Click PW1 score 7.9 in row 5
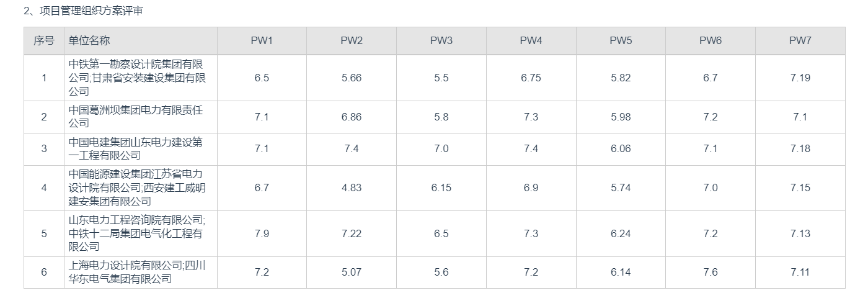This screenshot has width=868, height=298. click(262, 233)
